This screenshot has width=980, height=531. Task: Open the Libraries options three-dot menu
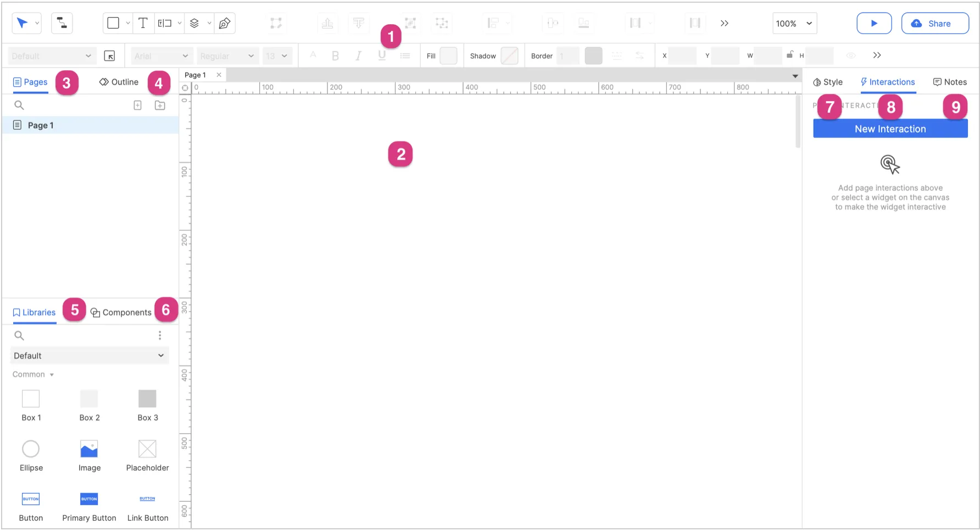point(160,335)
